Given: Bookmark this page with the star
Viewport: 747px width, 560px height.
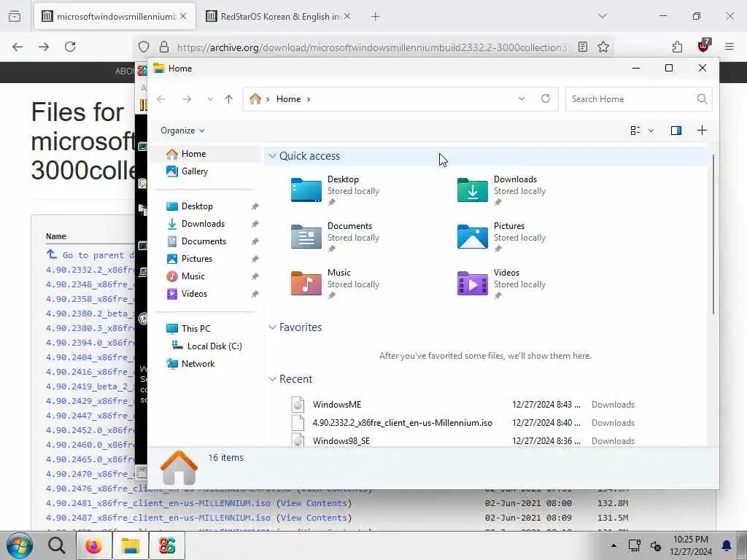Looking at the screenshot, I should [x=603, y=47].
